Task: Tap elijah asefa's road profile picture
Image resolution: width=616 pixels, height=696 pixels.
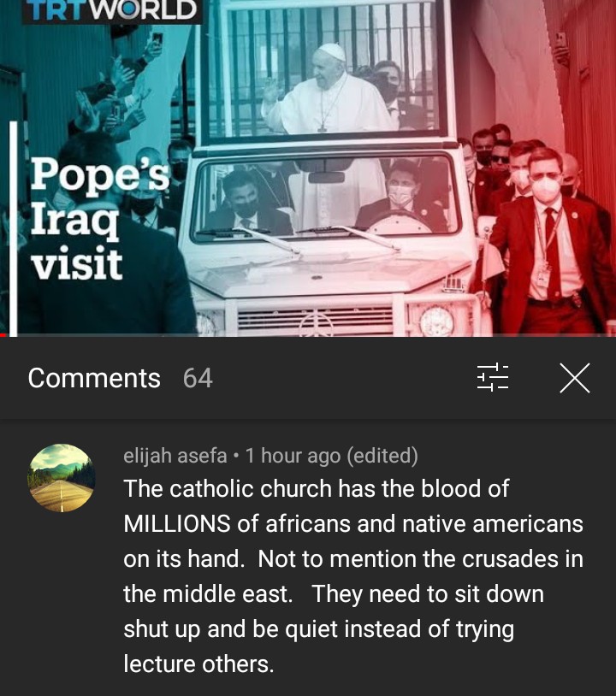Action: [62, 478]
